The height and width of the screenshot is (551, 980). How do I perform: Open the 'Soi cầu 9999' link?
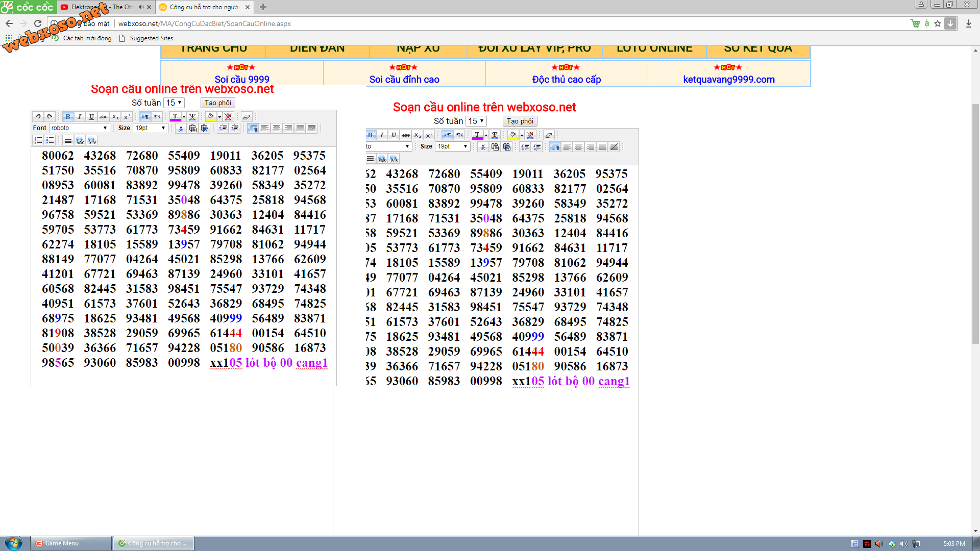click(242, 79)
